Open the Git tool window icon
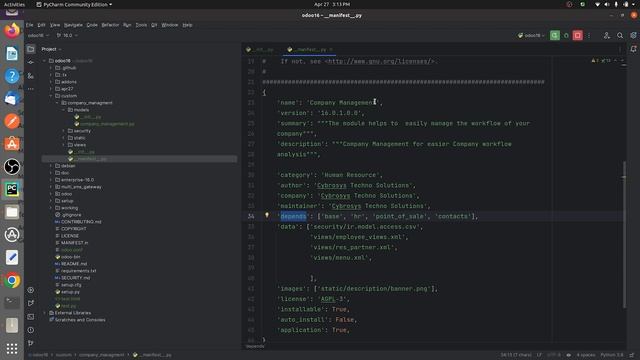This screenshot has width=640, height=360. coord(31,343)
